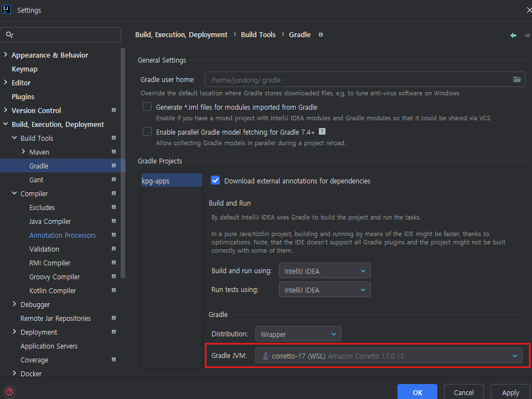
Task: Open the Run tests using dropdown
Action: pyautogui.click(x=325, y=290)
